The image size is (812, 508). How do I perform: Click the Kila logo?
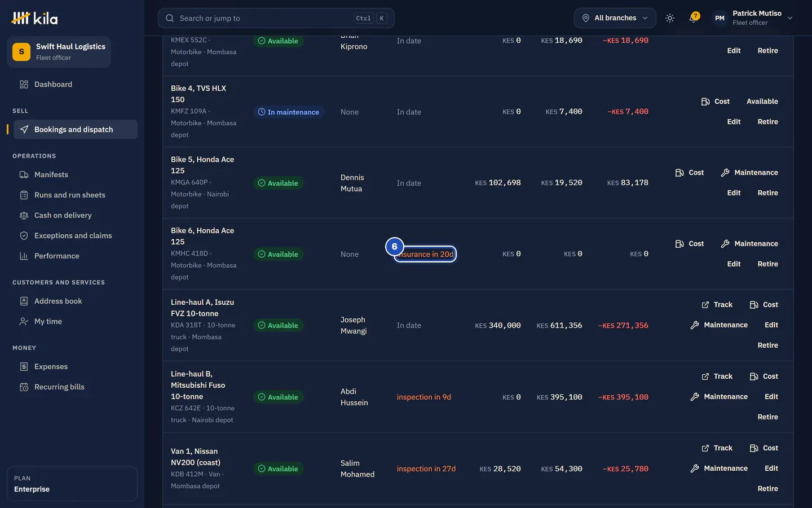(34, 18)
